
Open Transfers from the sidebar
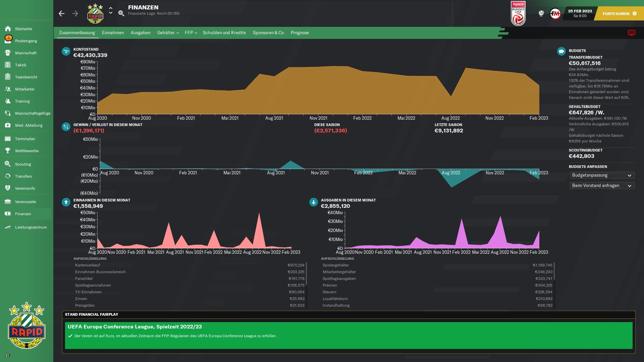click(x=23, y=176)
